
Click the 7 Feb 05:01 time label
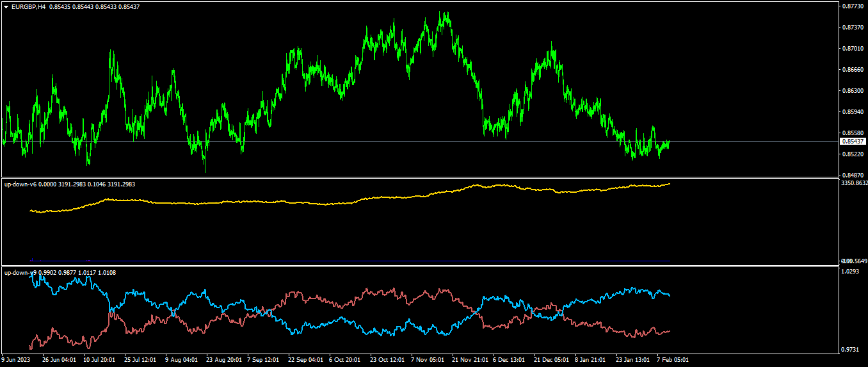673,360
